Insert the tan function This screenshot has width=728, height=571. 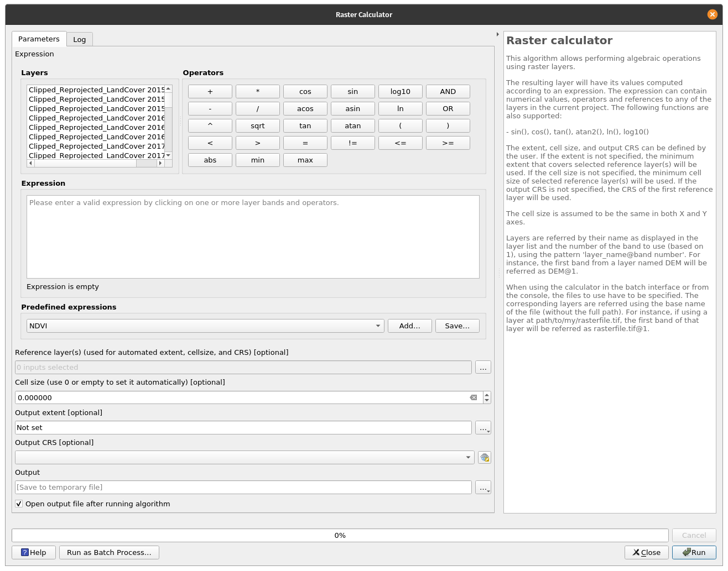pos(305,126)
